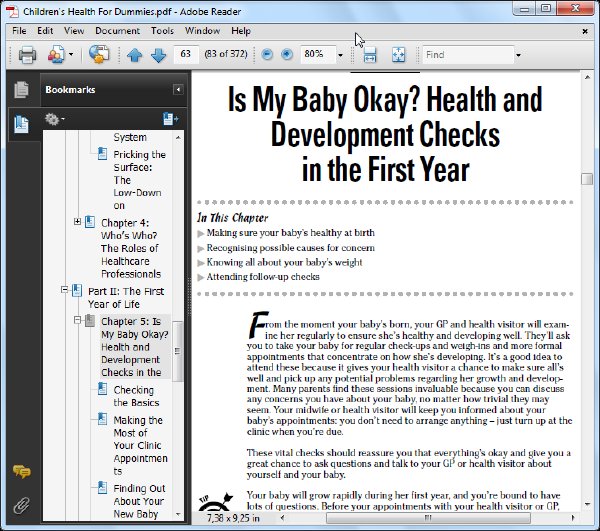Click document scroll down arrow
Viewport: 600px width, 531px height.
(x=587, y=505)
